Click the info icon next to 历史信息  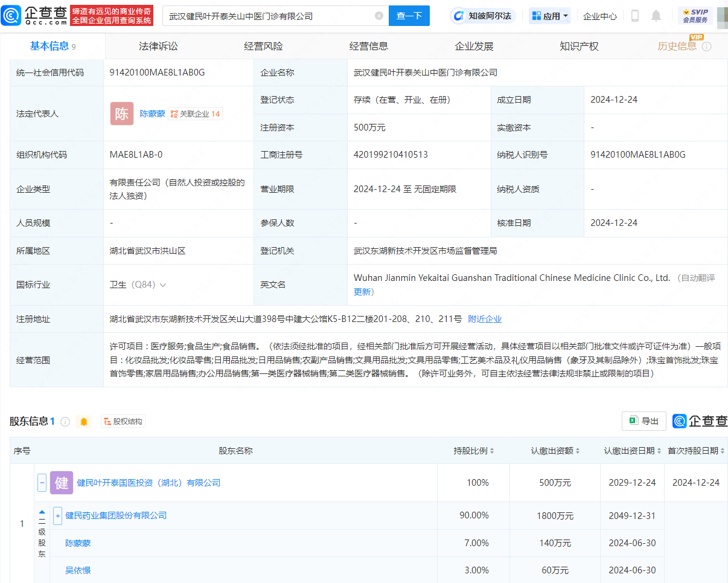[706, 47]
